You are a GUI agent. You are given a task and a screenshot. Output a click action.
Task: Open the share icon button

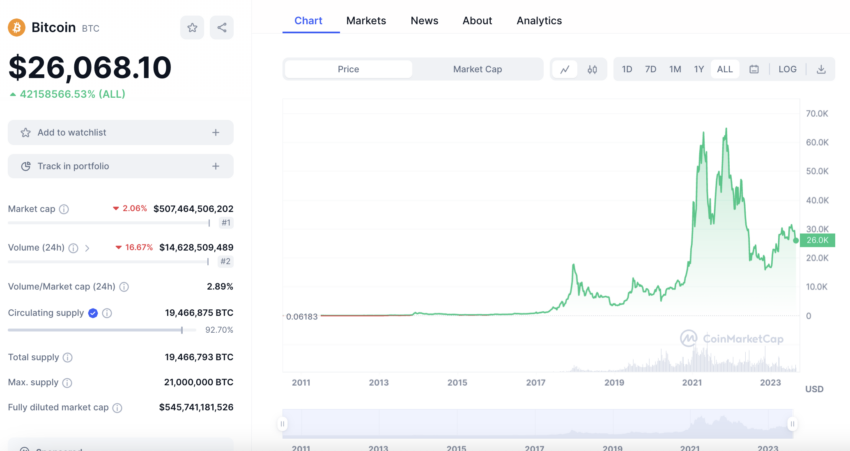[222, 28]
